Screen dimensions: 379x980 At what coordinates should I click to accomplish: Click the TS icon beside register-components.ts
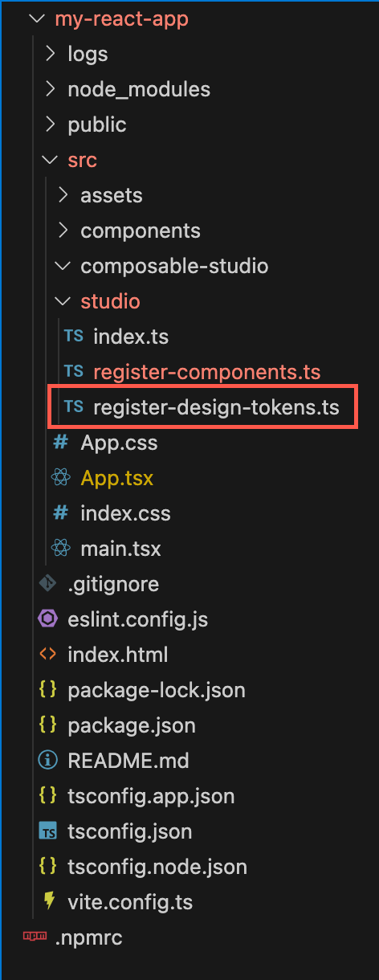73,372
